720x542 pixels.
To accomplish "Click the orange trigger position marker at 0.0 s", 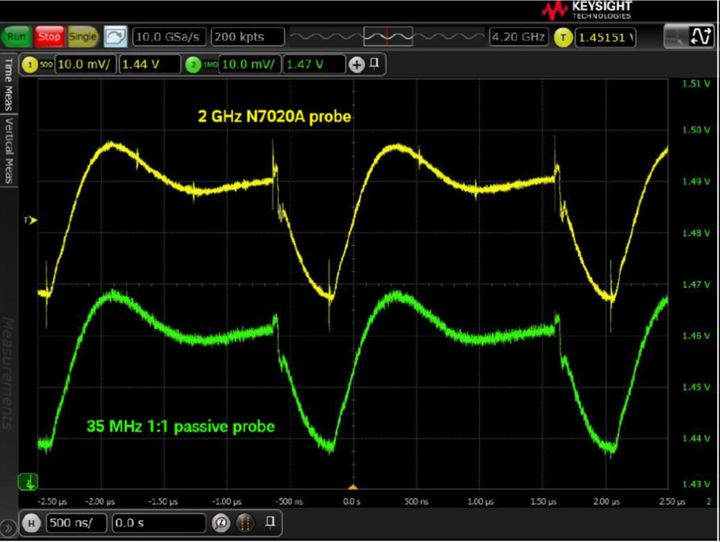I will click(353, 487).
